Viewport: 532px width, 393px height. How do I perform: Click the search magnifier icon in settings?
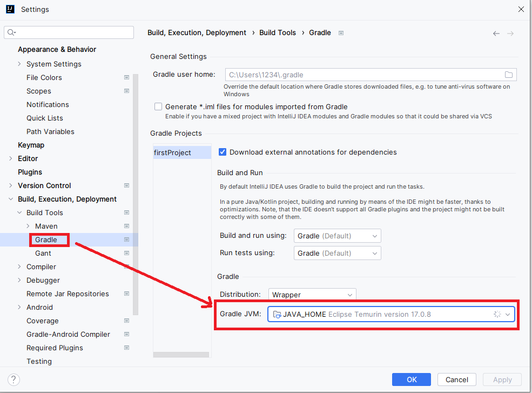(11, 32)
